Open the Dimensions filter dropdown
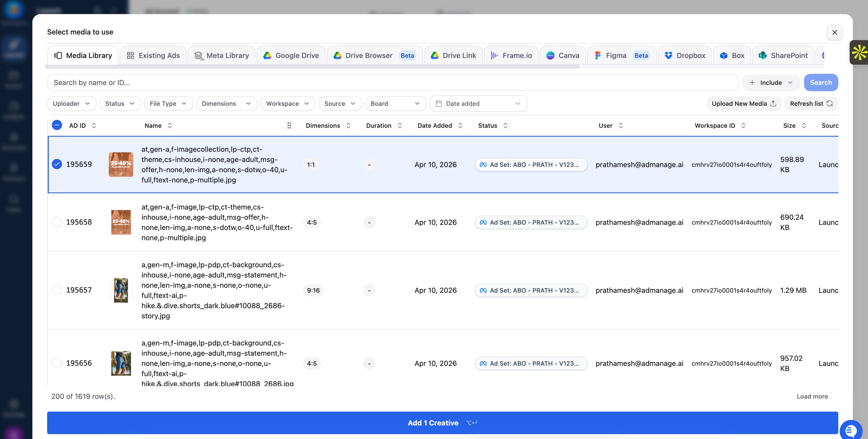The width and height of the screenshot is (868, 439). 226,103
